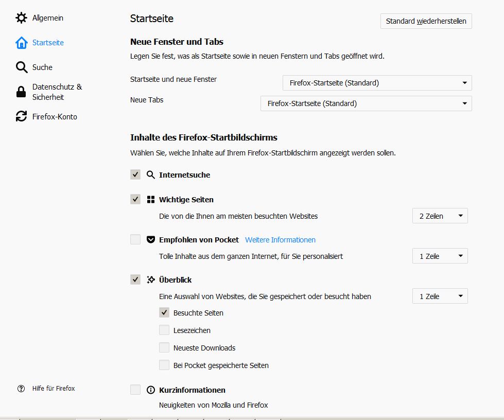
Task: Click the Startseite house icon
Action: (21, 43)
